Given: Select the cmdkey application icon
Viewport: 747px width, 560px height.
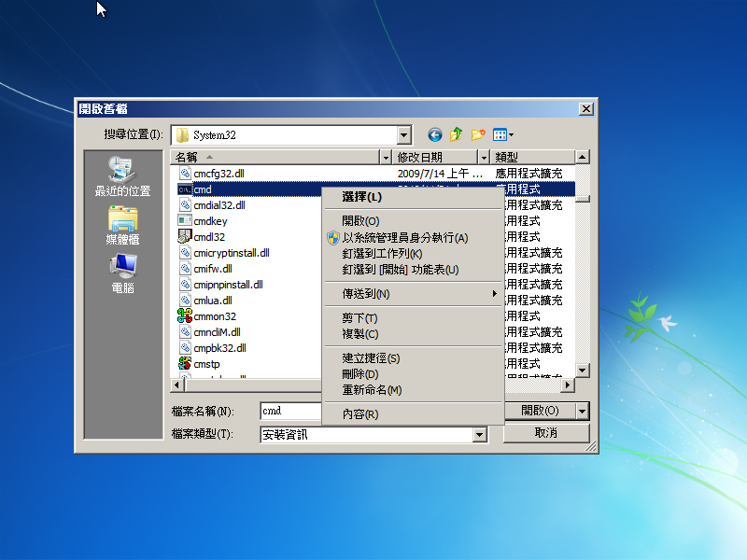Looking at the screenshot, I should point(185,221).
